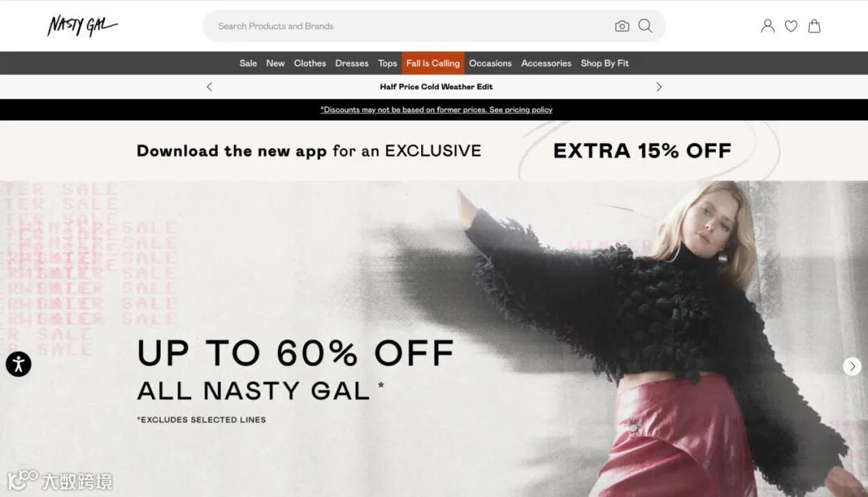868x497 pixels.
Task: Open the Sale menu
Action: 248,63
